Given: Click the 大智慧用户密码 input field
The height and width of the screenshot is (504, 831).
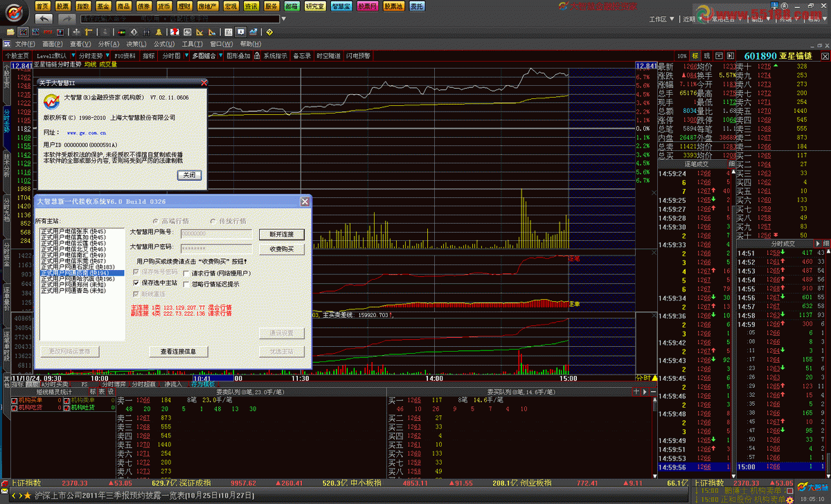Looking at the screenshot, I should pos(216,247).
